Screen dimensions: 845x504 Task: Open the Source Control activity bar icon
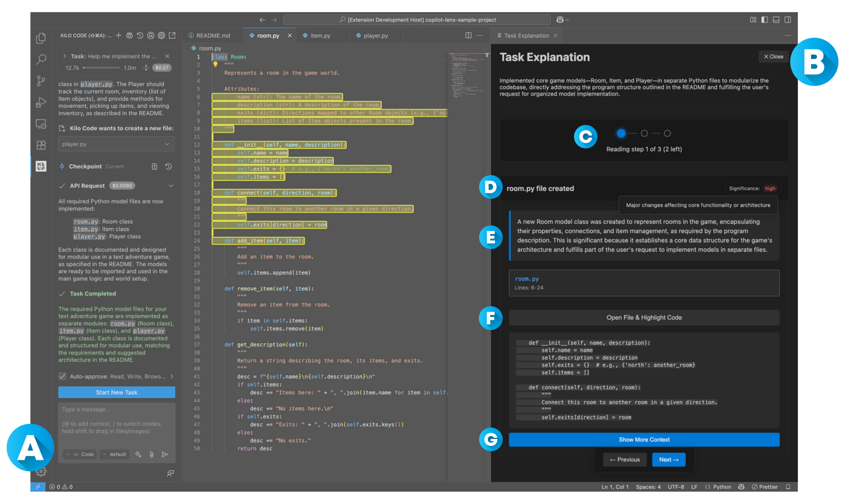[41, 81]
